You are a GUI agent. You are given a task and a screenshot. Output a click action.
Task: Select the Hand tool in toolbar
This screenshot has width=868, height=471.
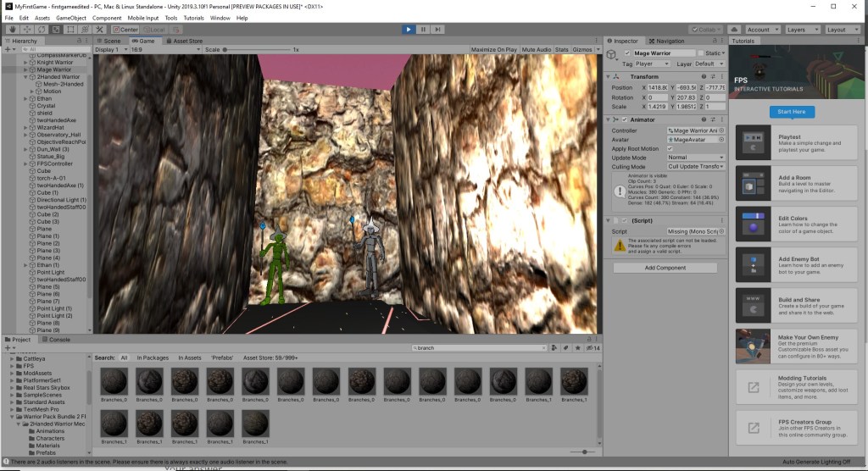pyautogui.click(x=12, y=30)
